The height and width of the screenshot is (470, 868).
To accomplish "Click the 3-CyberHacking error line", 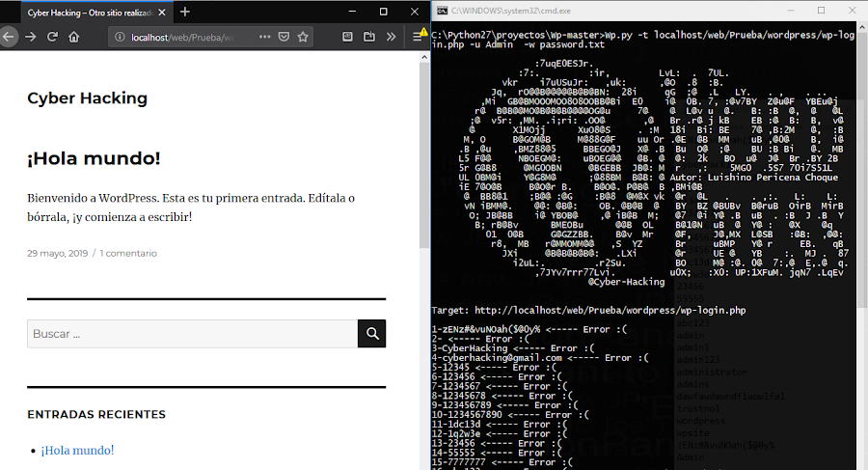I will (513, 348).
